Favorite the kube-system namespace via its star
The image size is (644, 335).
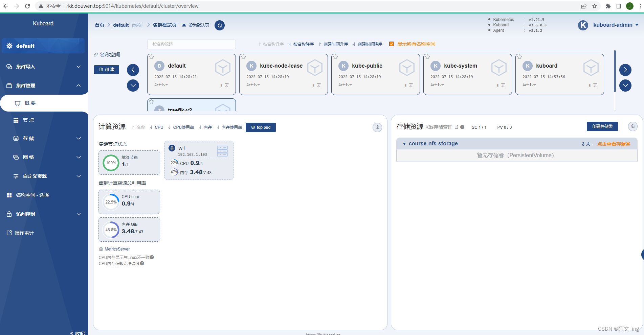tap(427, 57)
